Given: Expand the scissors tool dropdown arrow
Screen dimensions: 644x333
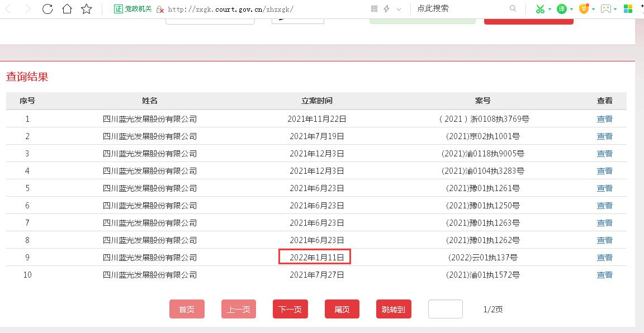Looking at the screenshot, I should coord(550,9).
